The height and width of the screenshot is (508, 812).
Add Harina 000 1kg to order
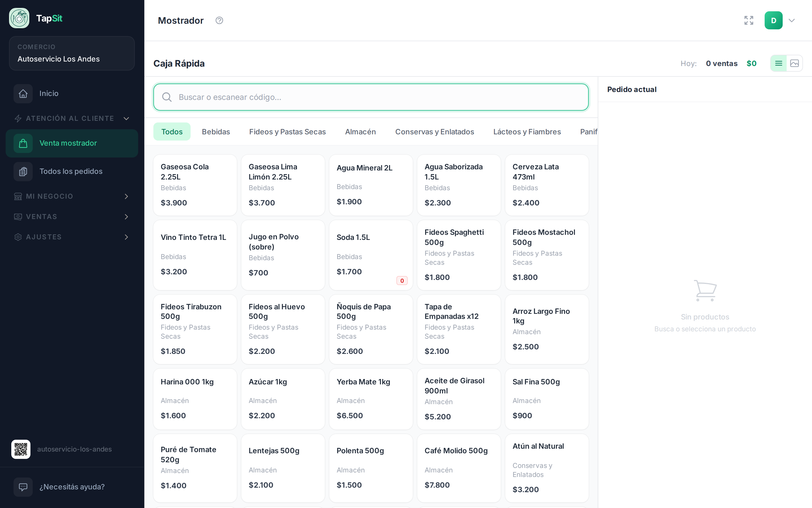point(195,399)
